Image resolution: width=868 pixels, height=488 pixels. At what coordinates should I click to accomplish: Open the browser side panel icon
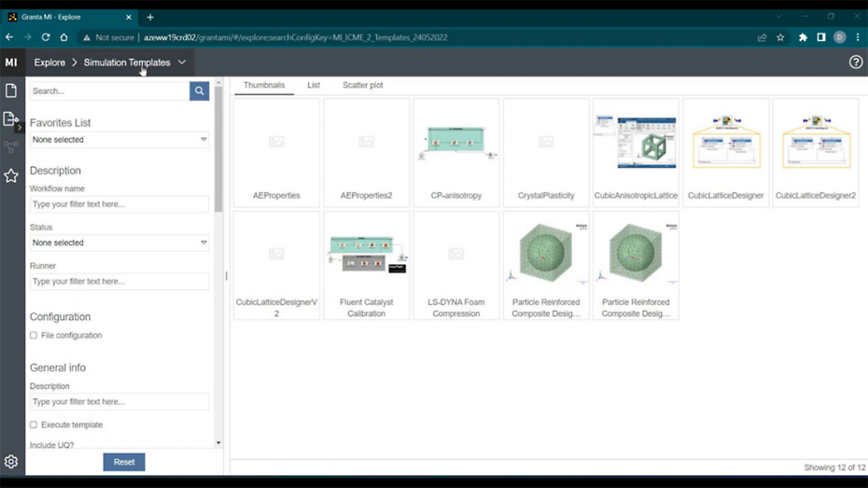pos(821,37)
